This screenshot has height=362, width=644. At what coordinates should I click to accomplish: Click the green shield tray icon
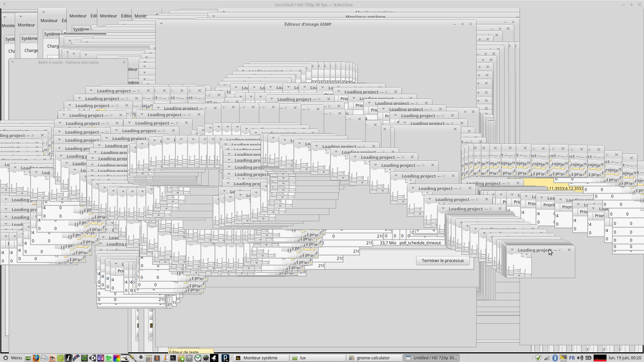pos(538,358)
